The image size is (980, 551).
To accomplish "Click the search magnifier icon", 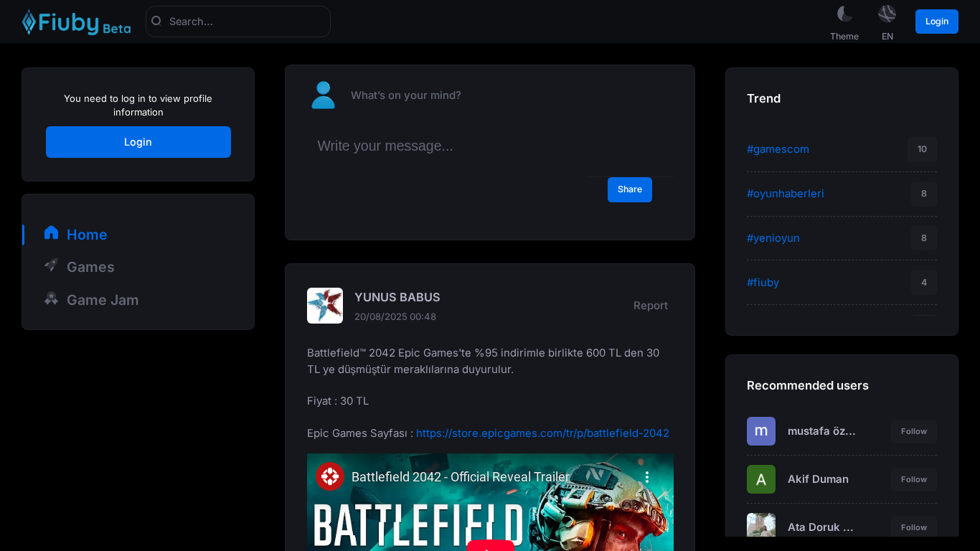I will point(156,21).
